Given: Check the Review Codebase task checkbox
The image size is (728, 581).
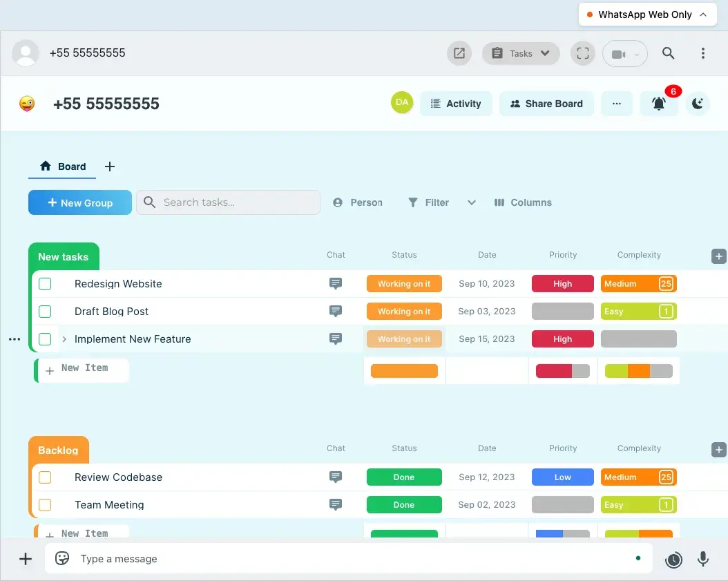Looking at the screenshot, I should tap(45, 477).
